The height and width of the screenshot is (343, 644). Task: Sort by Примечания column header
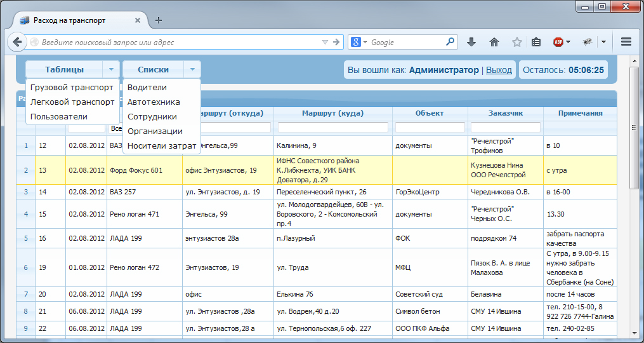pos(580,113)
